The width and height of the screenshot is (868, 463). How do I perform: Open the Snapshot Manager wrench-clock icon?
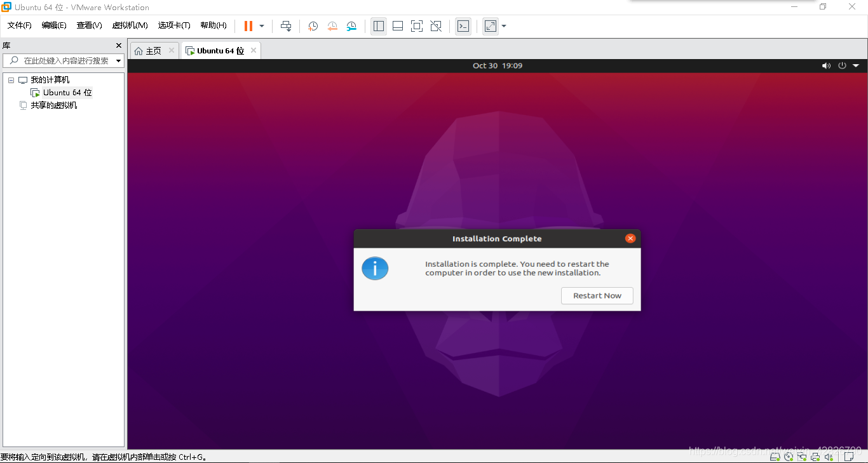click(x=351, y=26)
